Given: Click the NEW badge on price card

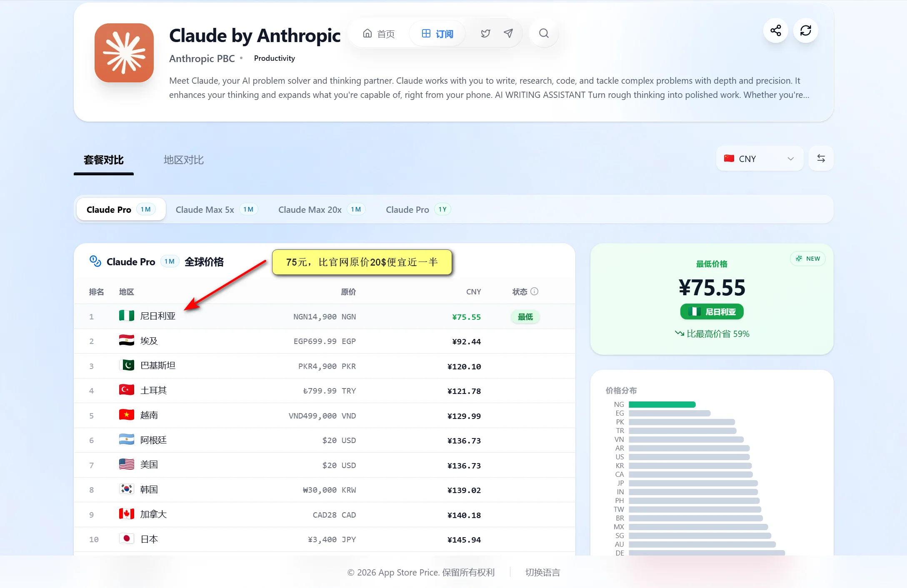Looking at the screenshot, I should 807,259.
